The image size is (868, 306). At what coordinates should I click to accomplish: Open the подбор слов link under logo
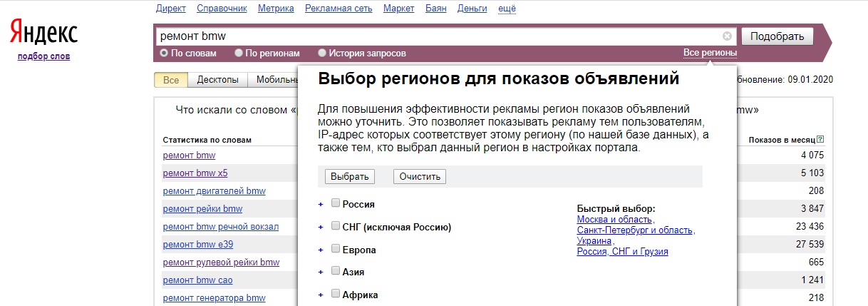pos(43,56)
